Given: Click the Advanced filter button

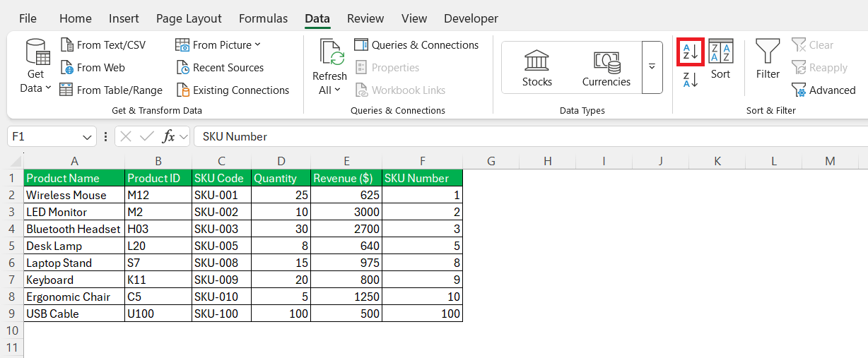Looking at the screenshot, I should point(824,90).
